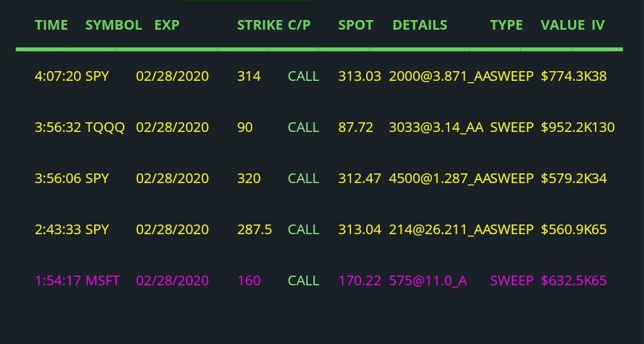Select the 2:43:33 timestamp row
The height and width of the screenshot is (344, 644).
[x=321, y=229]
